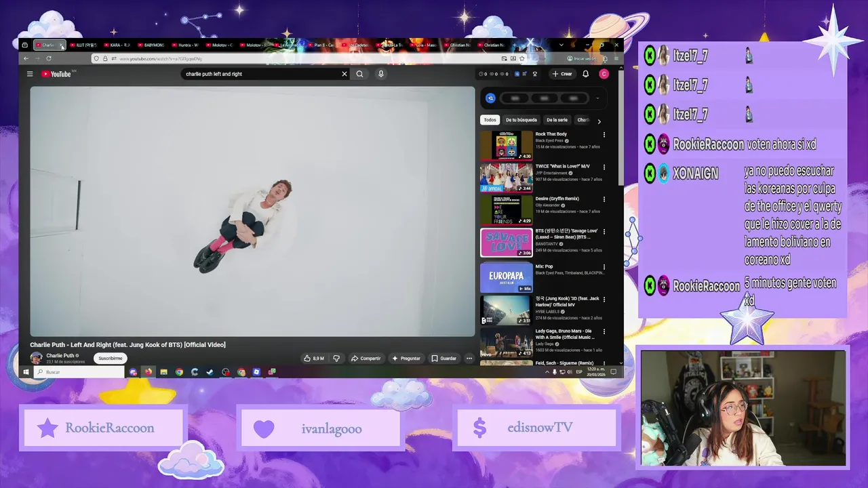The image size is (868, 488).
Task: Show hidden tray icons chevron
Action: [x=547, y=372]
